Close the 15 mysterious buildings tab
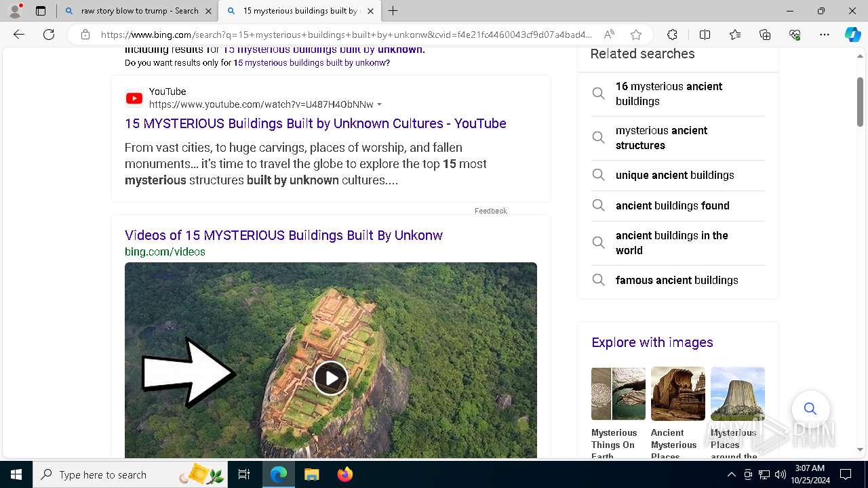The width and height of the screenshot is (868, 488). coord(370,11)
